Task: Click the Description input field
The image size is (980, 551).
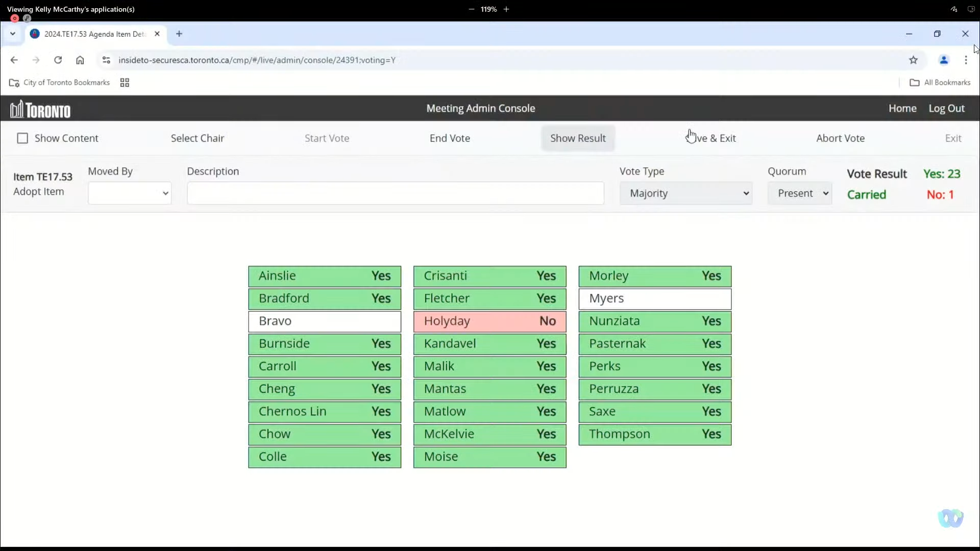Action: coord(395,193)
